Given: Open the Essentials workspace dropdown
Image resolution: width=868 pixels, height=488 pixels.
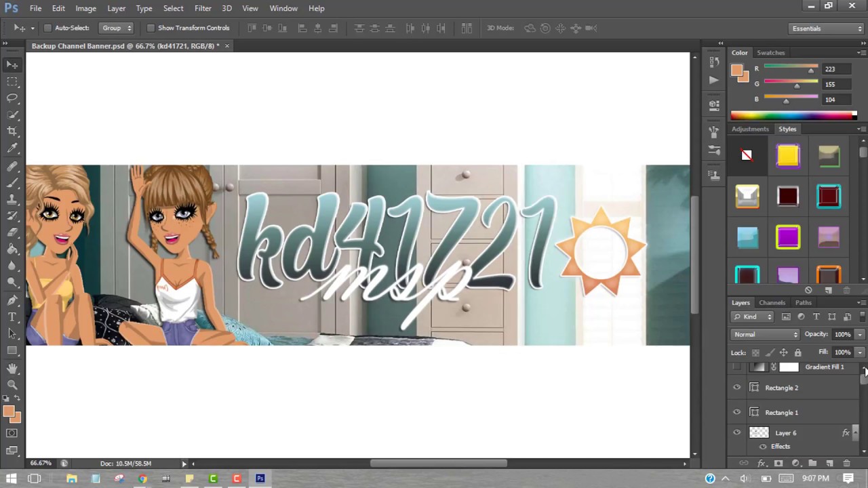Looking at the screenshot, I should coord(826,28).
